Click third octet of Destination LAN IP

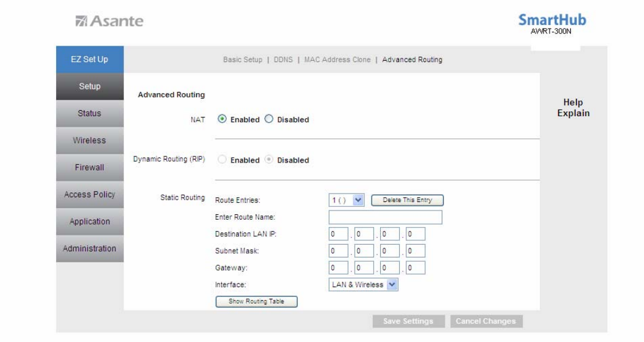click(x=390, y=234)
